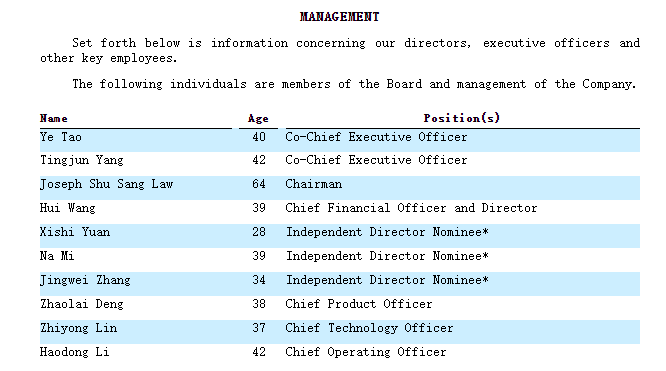This screenshot has width=666, height=371.
Task: Click Zhiyong Lin in the table
Action: pyautogui.click(x=78, y=329)
